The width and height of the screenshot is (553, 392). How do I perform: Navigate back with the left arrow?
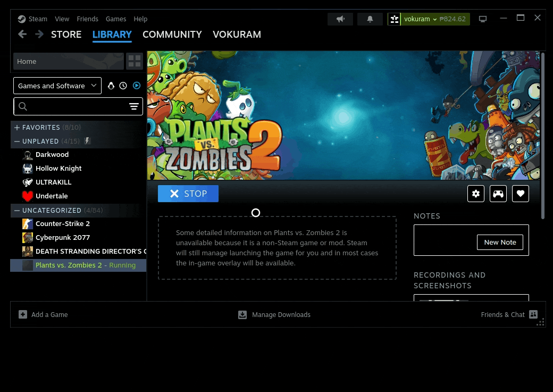tap(22, 34)
